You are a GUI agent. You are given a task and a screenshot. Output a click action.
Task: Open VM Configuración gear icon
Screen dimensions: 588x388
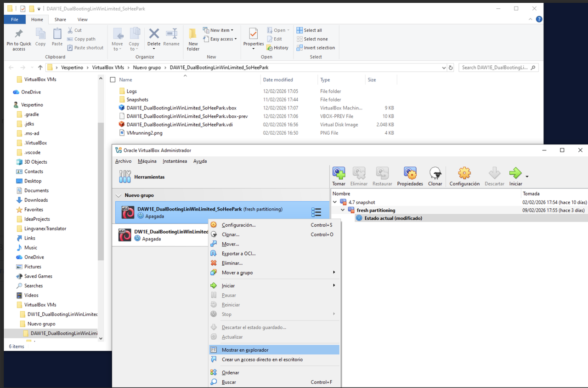[x=464, y=174]
